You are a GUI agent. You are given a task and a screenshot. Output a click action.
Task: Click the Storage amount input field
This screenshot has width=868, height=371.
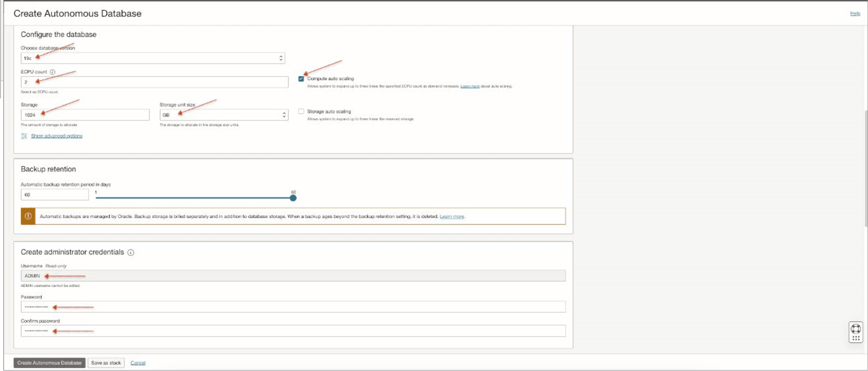(x=85, y=115)
